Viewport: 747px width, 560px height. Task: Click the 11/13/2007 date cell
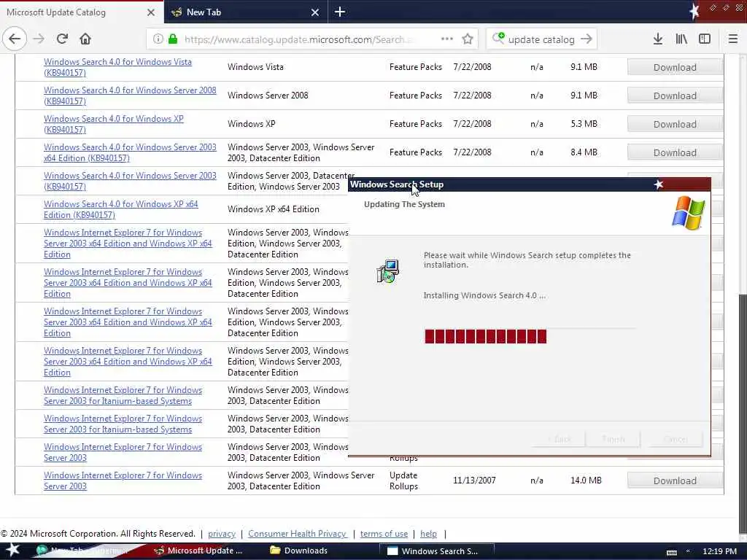[474, 481]
